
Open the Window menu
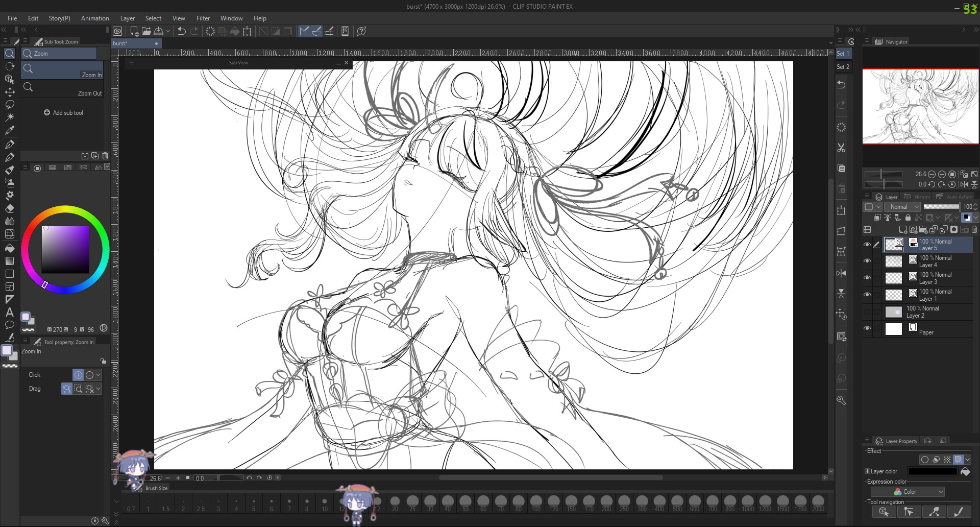click(x=231, y=18)
